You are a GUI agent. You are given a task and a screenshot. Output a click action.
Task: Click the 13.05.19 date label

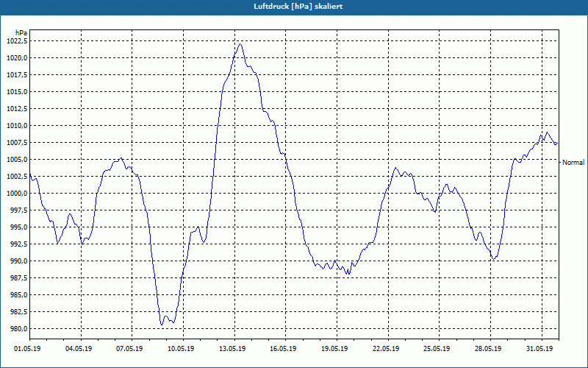[232, 349]
